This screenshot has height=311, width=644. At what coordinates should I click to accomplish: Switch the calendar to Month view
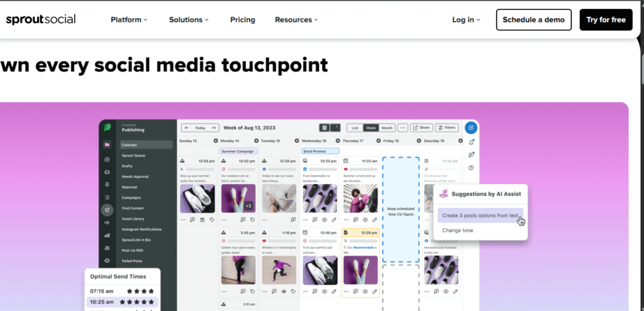(387, 128)
